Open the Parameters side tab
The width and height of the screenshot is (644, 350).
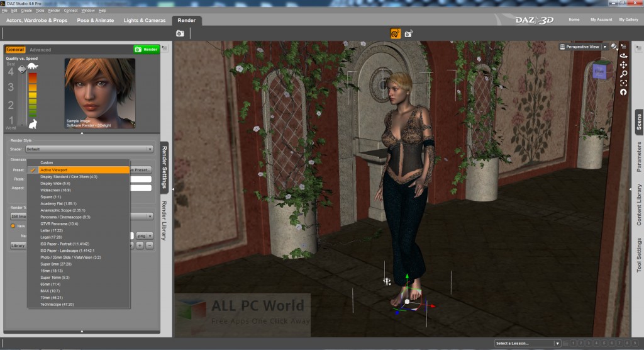pyautogui.click(x=639, y=157)
